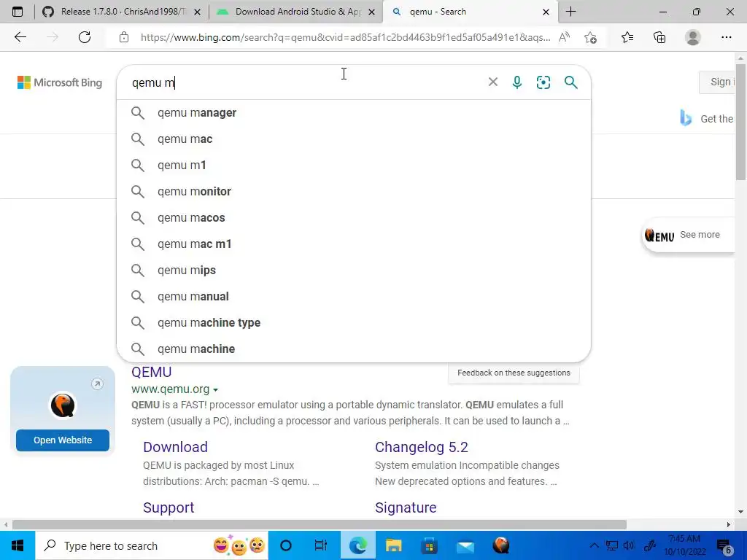747x560 pixels.
Task: Click the browser back arrow
Action: click(20, 37)
